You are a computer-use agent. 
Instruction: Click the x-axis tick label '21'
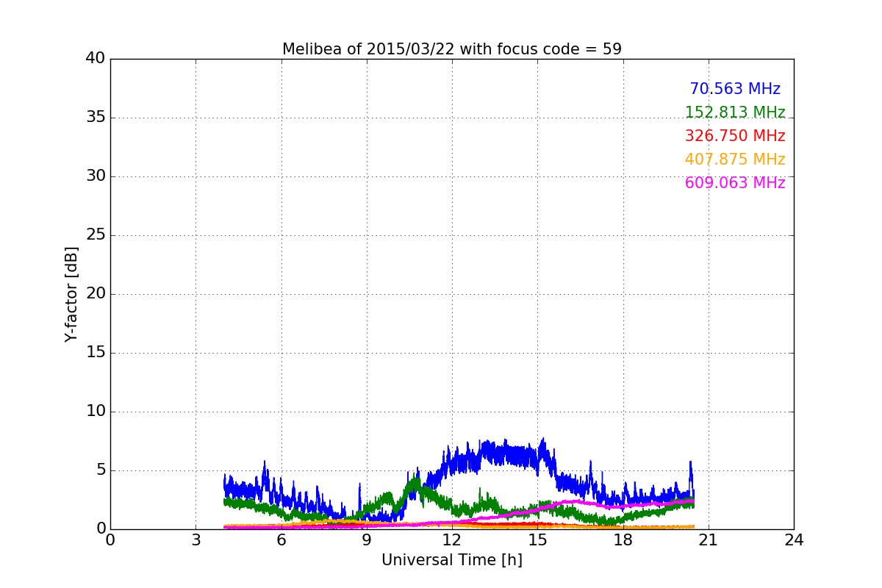[709, 540]
